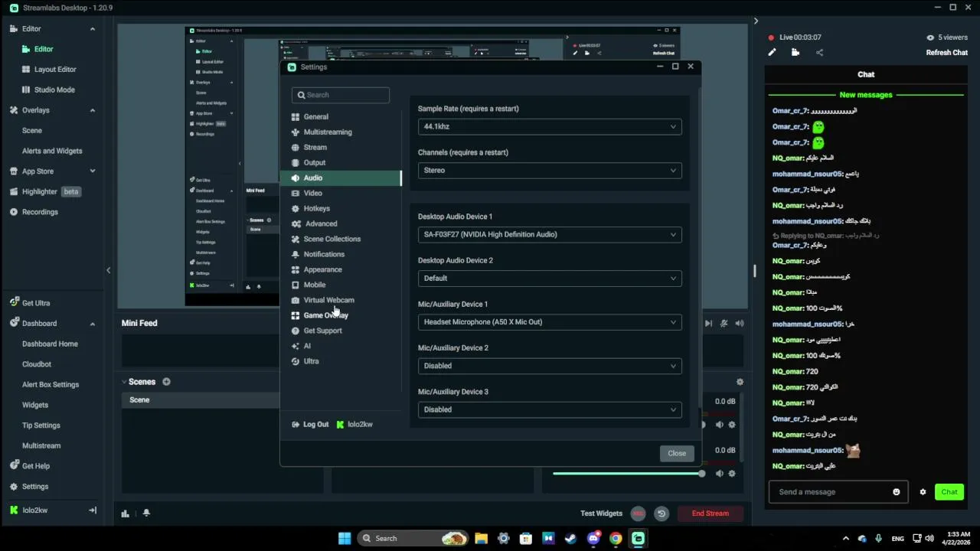
Task: Collapse the Dashboard section in the sidebar
Action: [x=93, y=324]
